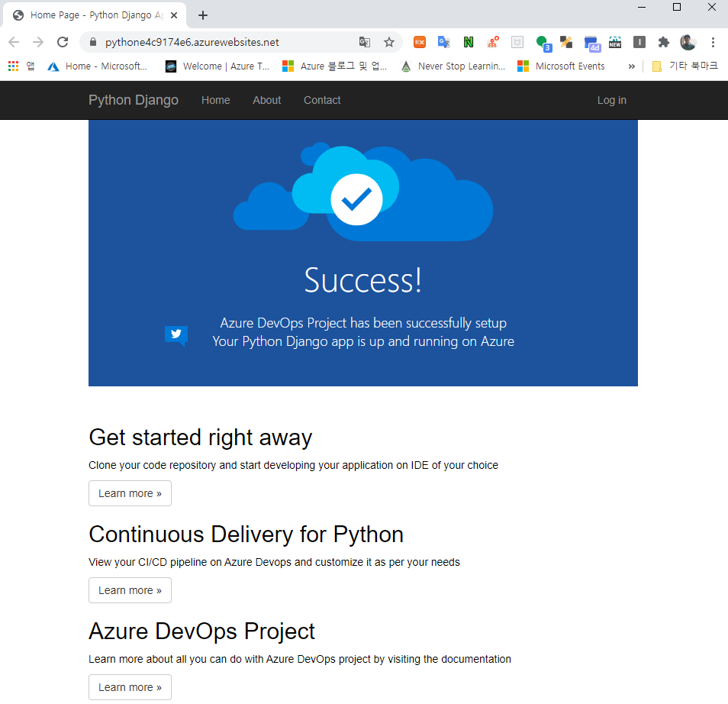Close the Home Page browser tab
The height and width of the screenshot is (704, 728).
coord(174,15)
